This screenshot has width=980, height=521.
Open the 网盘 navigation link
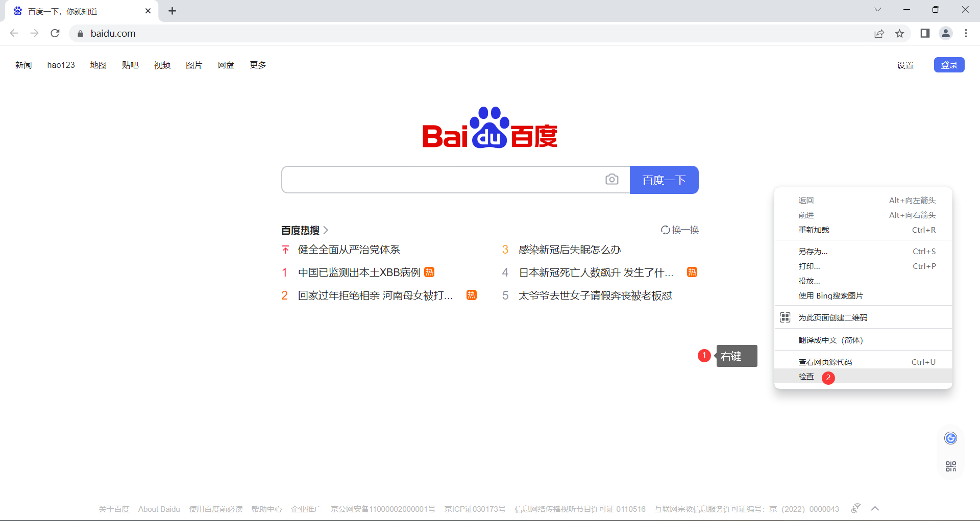[226, 65]
